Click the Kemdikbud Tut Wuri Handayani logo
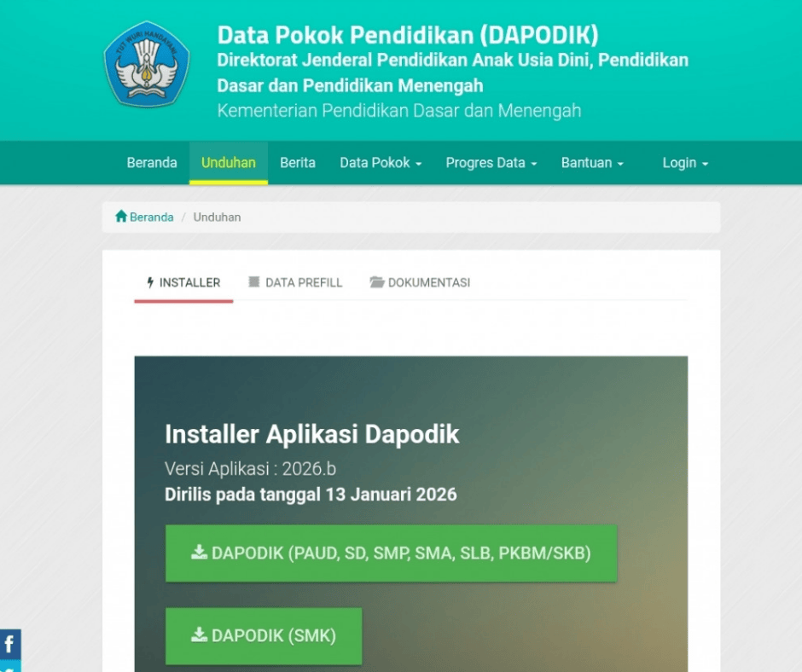Image resolution: width=802 pixels, height=672 pixels. click(146, 64)
